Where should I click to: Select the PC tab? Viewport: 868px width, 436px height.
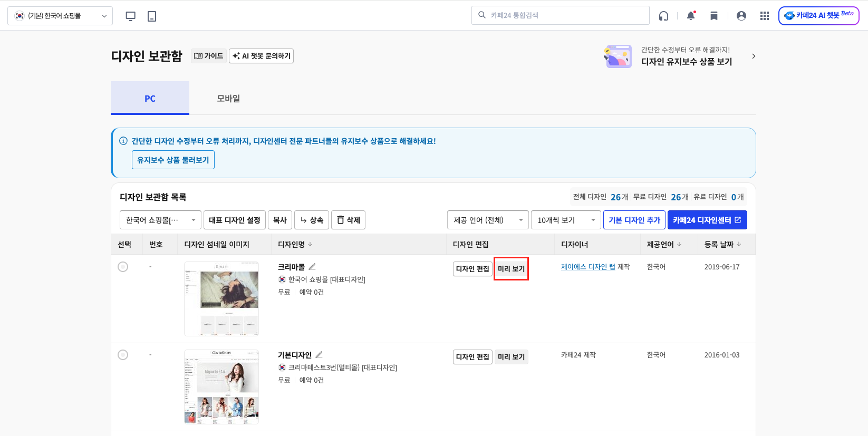(150, 99)
